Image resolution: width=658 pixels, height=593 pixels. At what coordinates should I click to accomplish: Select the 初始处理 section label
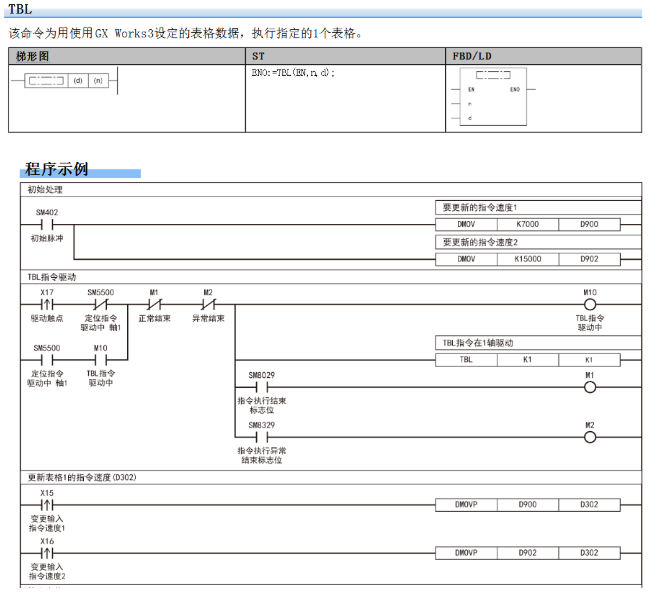tap(45, 190)
